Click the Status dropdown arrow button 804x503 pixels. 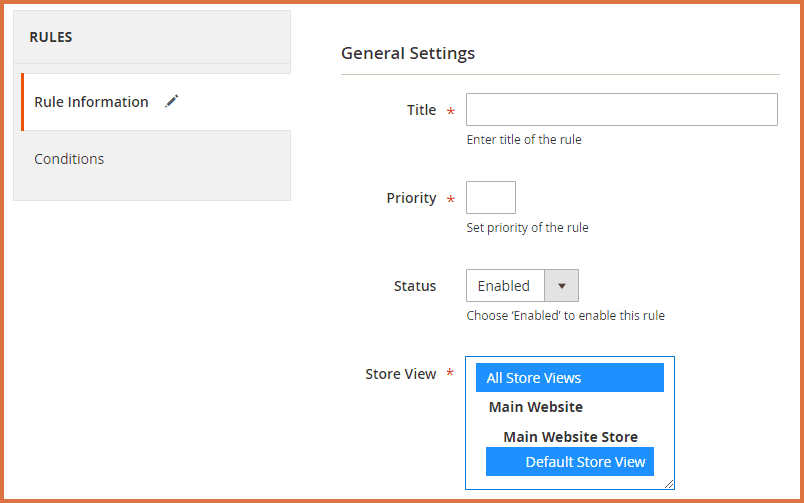(x=561, y=286)
